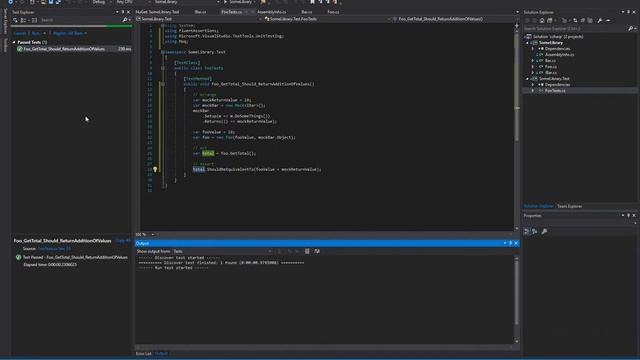
Task: Click the Properties panel Categorized icon
Action: [527, 231]
